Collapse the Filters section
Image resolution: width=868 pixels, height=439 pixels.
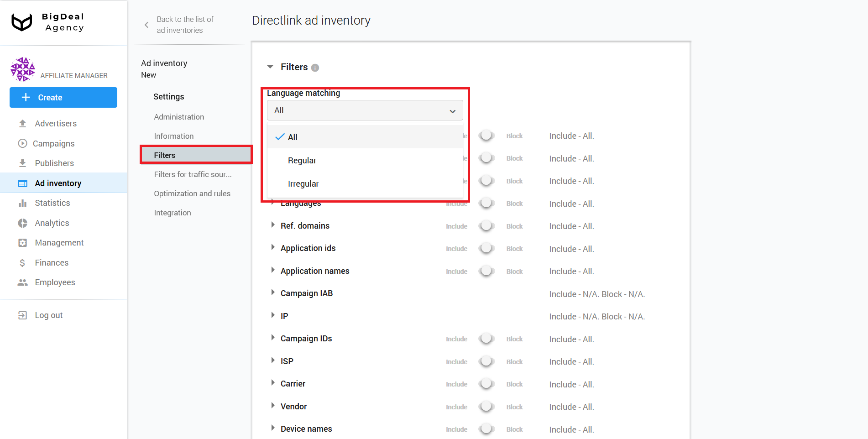click(x=270, y=67)
